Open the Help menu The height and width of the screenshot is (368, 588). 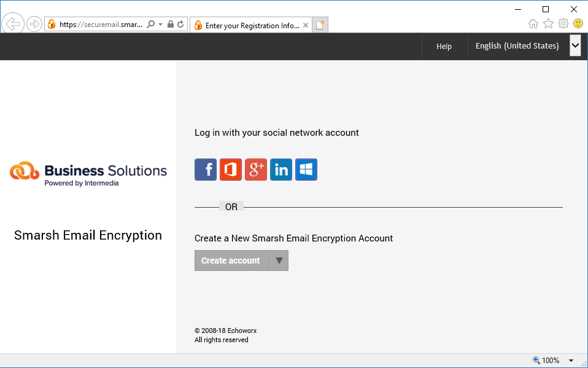(x=444, y=46)
